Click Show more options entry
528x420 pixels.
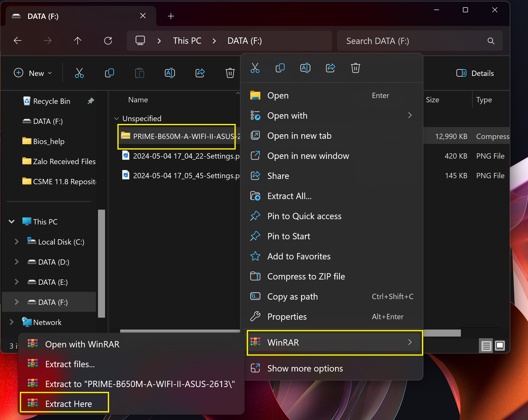pos(305,368)
